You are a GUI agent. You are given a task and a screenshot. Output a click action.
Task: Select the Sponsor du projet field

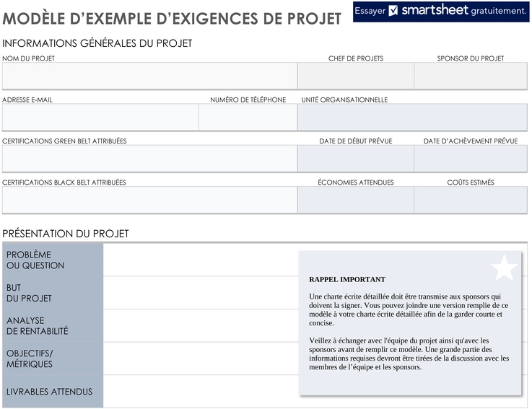(471, 76)
